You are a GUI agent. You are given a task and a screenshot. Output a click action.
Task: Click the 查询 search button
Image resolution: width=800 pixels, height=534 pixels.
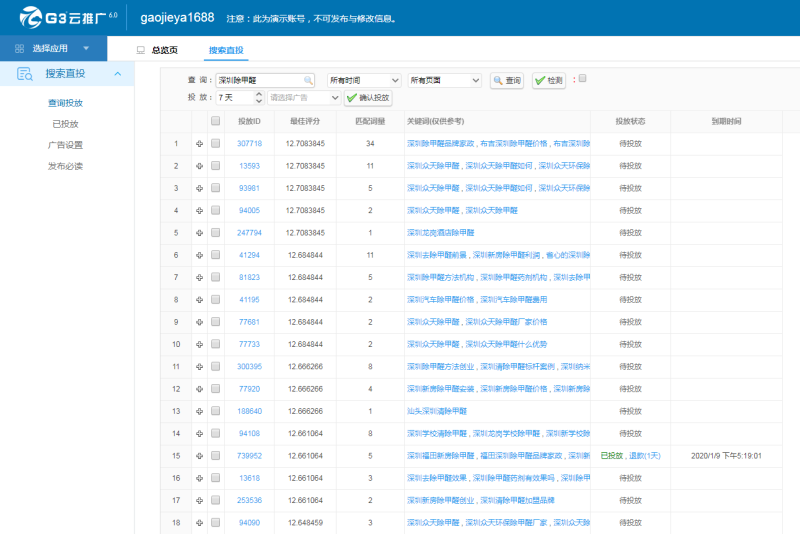(x=507, y=81)
